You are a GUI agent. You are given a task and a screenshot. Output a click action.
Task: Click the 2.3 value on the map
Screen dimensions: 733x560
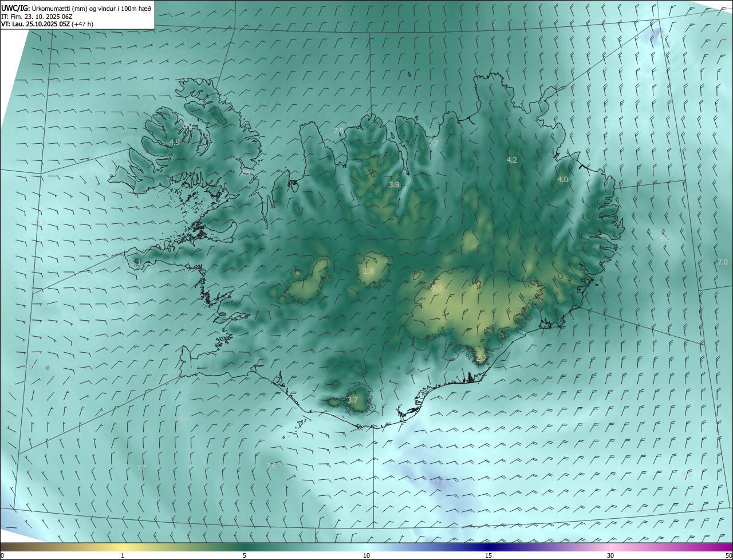click(437, 289)
